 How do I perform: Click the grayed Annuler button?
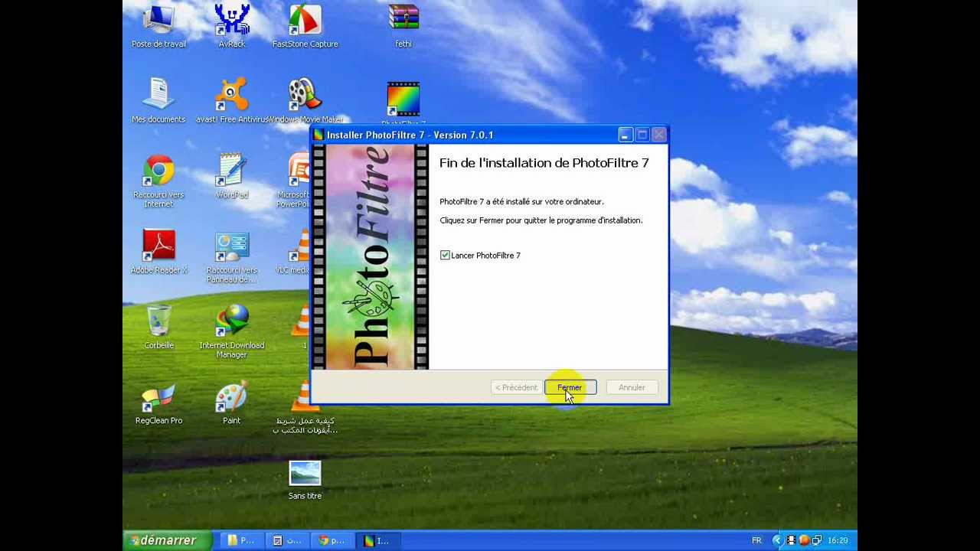[x=632, y=387]
